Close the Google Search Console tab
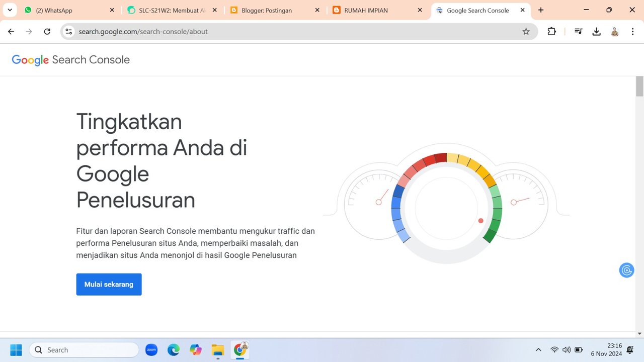Screen dimensions: 644x362 coord(523,10)
